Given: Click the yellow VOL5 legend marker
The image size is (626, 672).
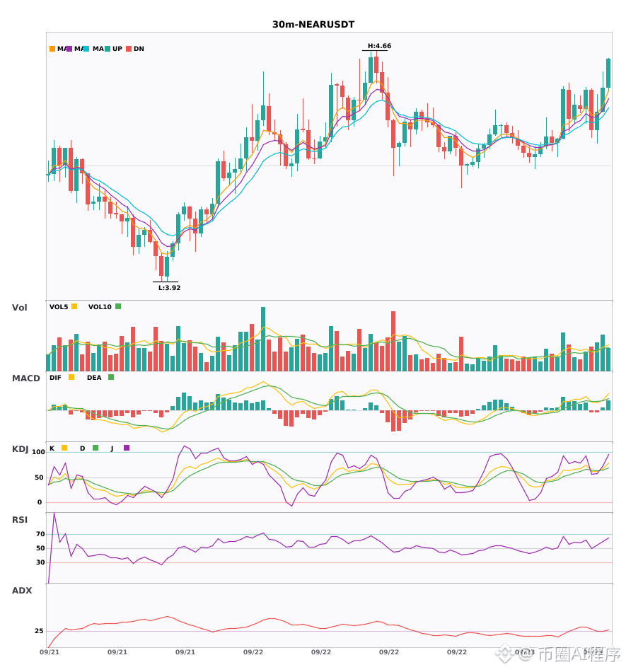Looking at the screenshot, I should coord(74,306).
